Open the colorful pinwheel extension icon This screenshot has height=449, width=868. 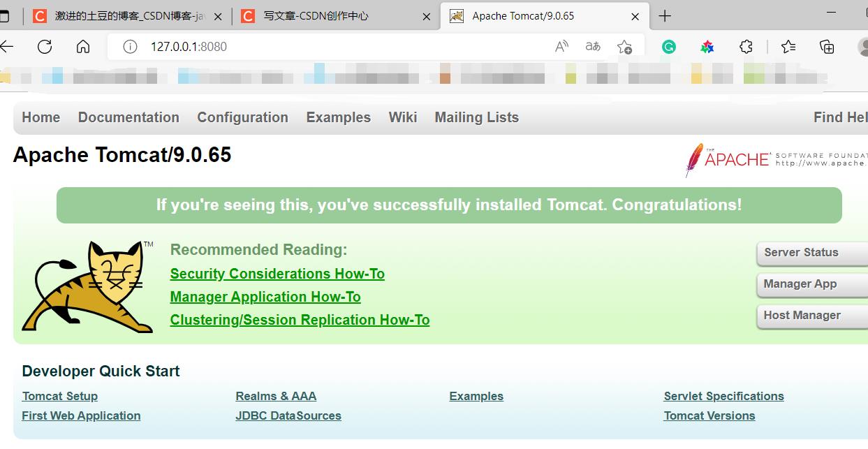coord(707,47)
